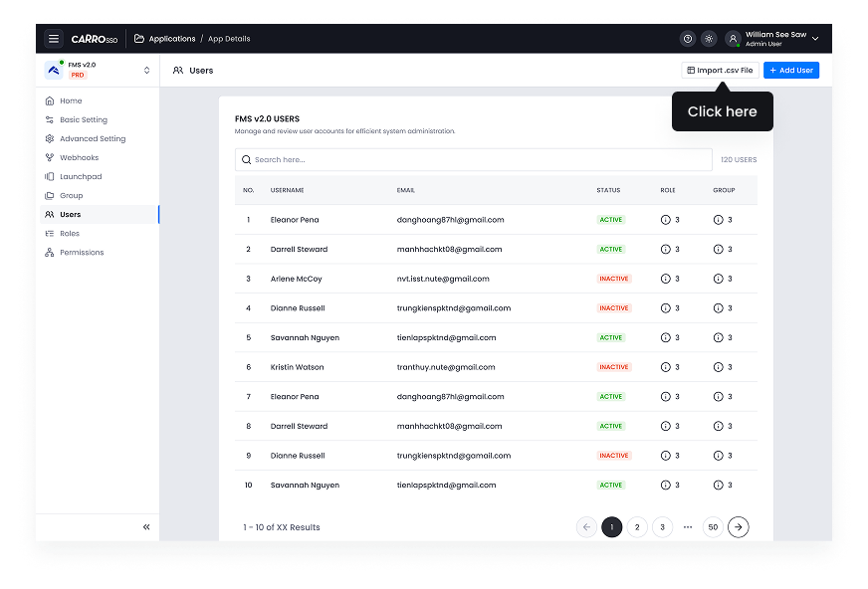Toggle light theme sun icon
This screenshot has width=868, height=589.
click(709, 39)
